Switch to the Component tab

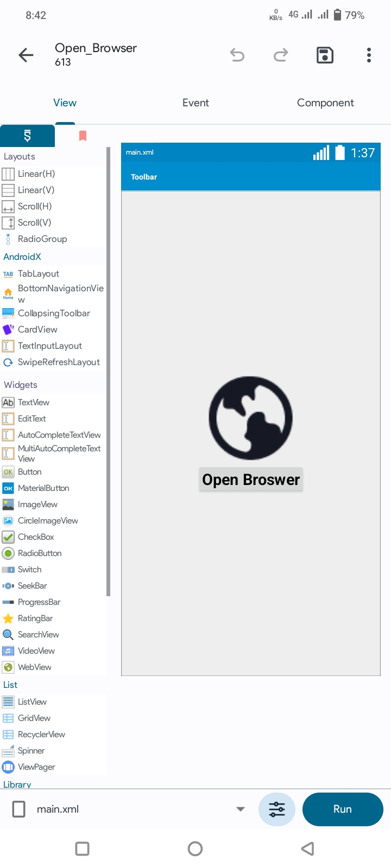pyautogui.click(x=325, y=103)
